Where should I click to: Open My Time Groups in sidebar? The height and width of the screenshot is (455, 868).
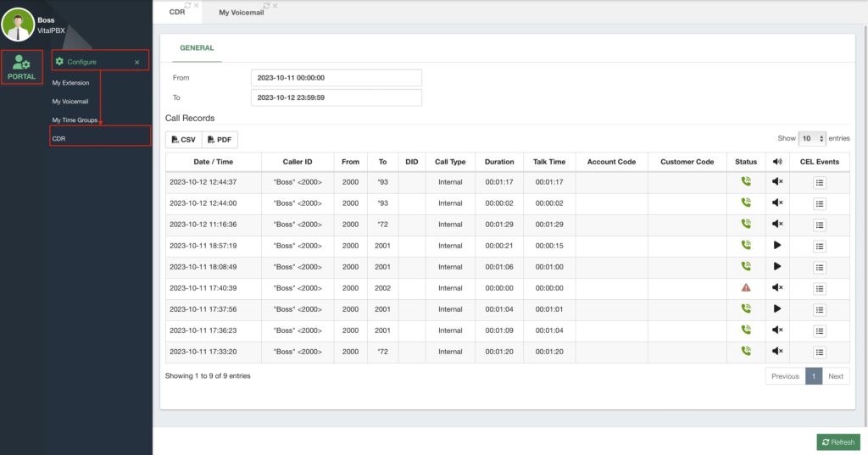pos(75,120)
